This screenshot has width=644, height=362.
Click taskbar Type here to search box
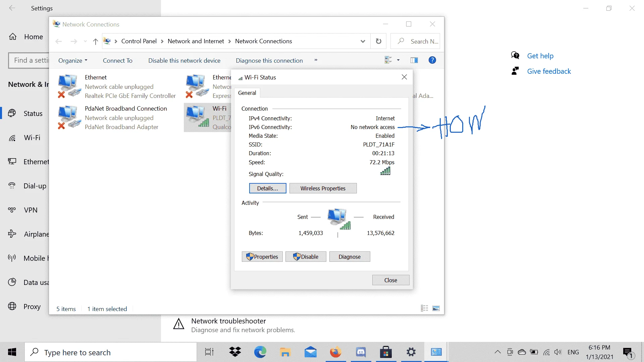111,352
